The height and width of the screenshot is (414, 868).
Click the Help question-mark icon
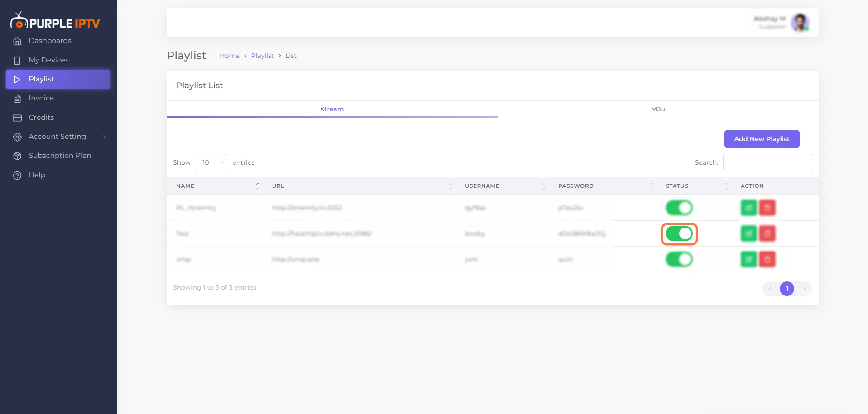[17, 176]
